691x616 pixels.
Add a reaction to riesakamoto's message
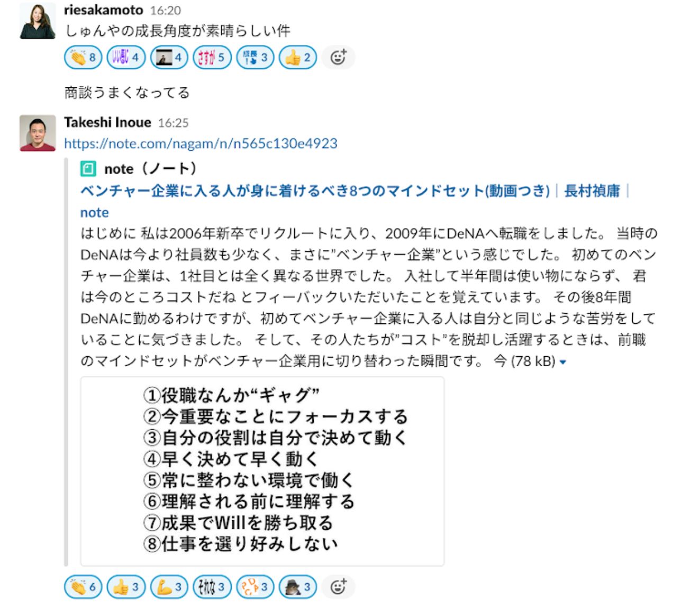pyautogui.click(x=339, y=57)
